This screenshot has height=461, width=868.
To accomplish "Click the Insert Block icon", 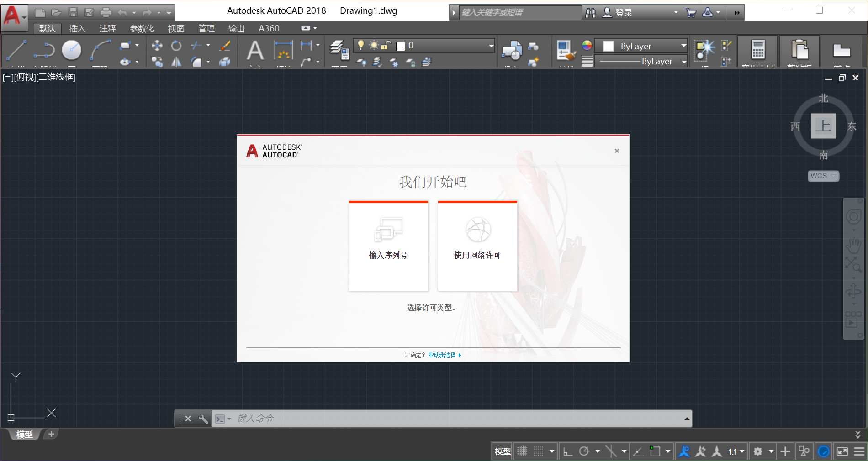I will 512,50.
